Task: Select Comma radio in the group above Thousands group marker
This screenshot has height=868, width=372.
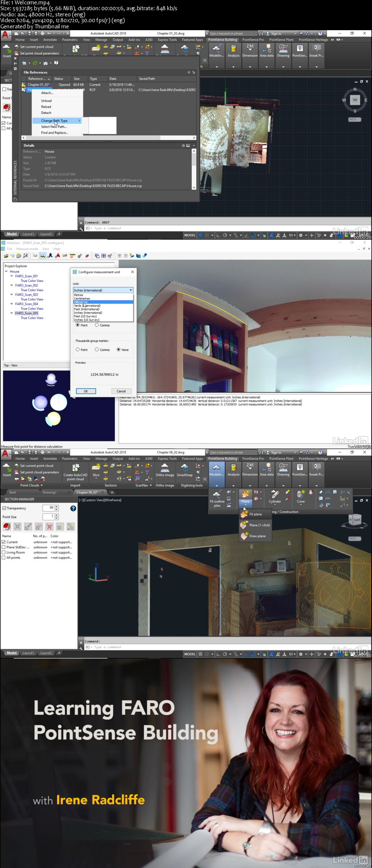Action: point(97,325)
